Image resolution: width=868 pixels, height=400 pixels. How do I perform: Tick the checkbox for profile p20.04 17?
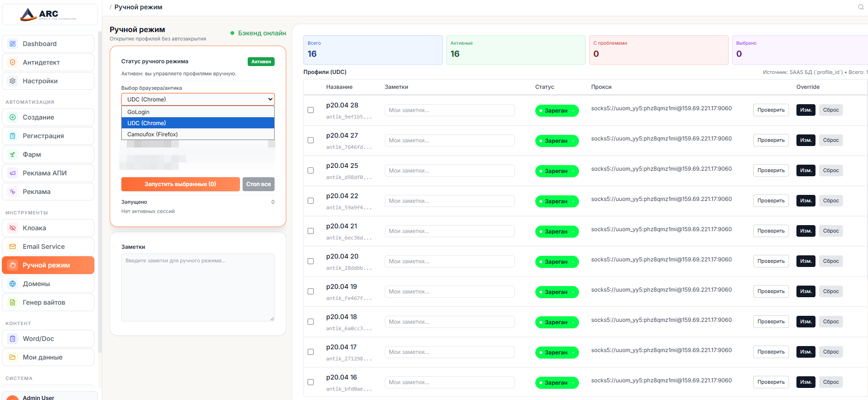(310, 352)
